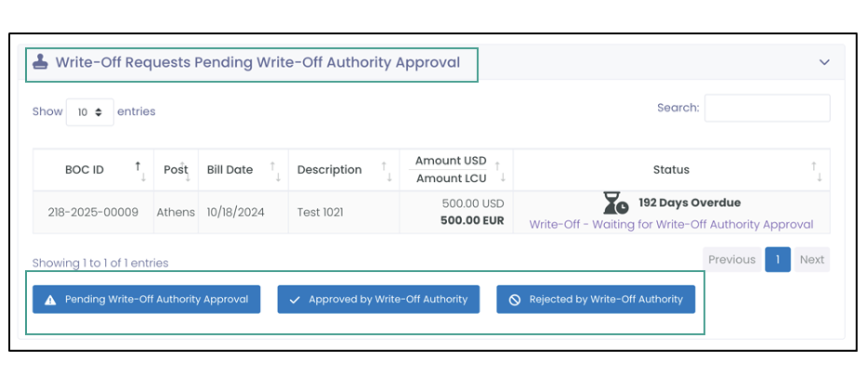Show Approved by Write-Off Authority
The width and height of the screenshot is (868, 377).
pos(378,299)
